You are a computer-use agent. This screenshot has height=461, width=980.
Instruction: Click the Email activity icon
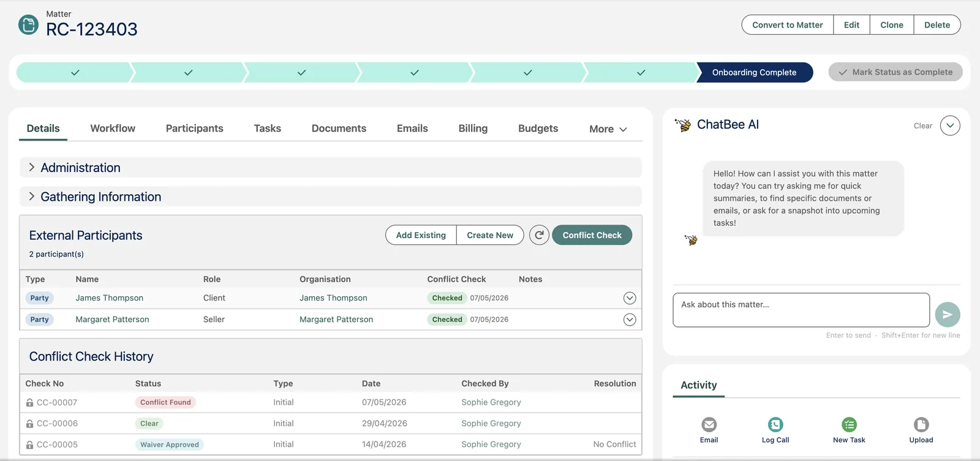pyautogui.click(x=709, y=424)
